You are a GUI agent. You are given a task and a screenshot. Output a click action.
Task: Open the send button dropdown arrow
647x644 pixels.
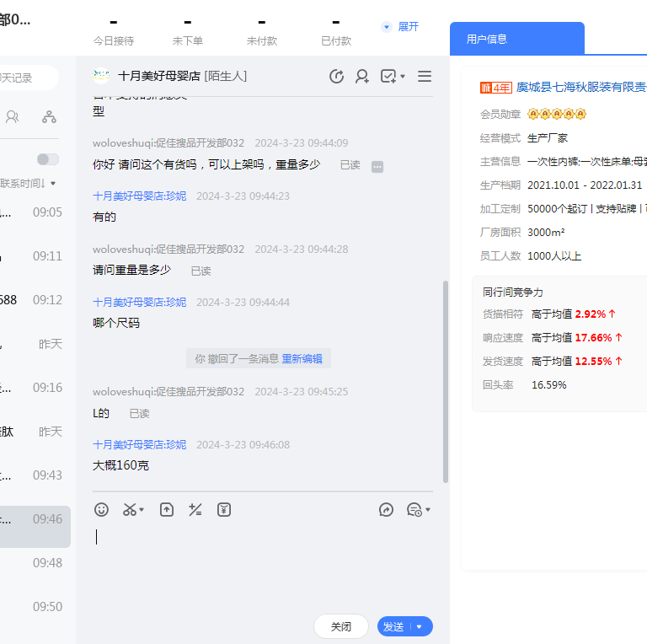420,626
